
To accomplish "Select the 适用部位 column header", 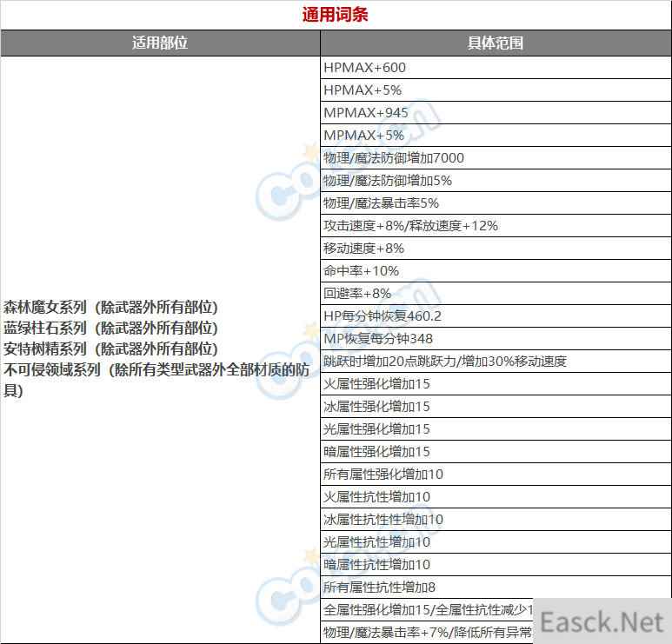I will point(160,43).
